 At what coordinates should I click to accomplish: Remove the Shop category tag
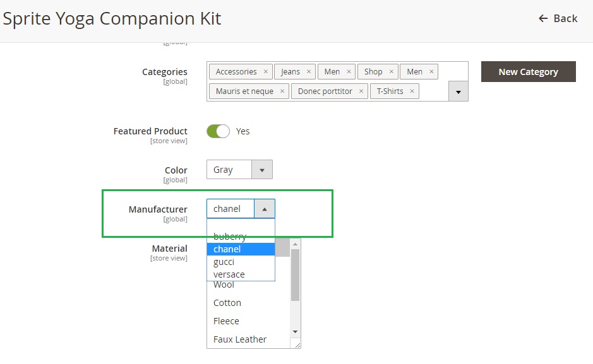coord(391,72)
